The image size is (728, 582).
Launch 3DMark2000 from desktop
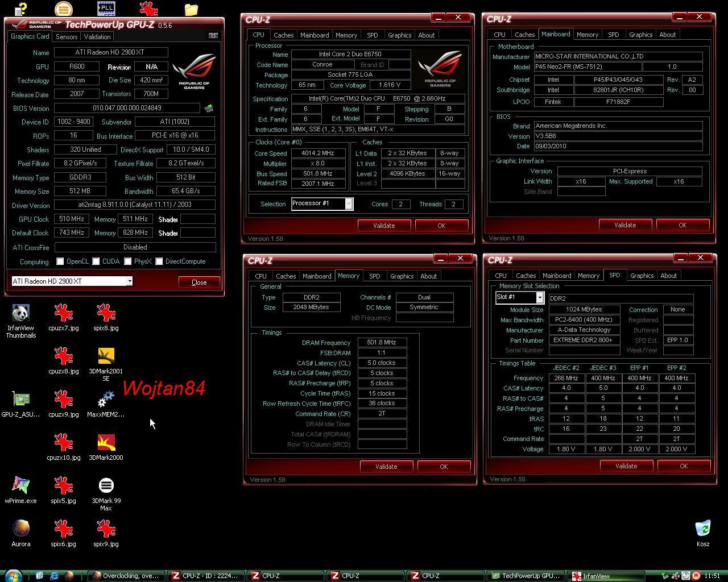click(x=106, y=447)
